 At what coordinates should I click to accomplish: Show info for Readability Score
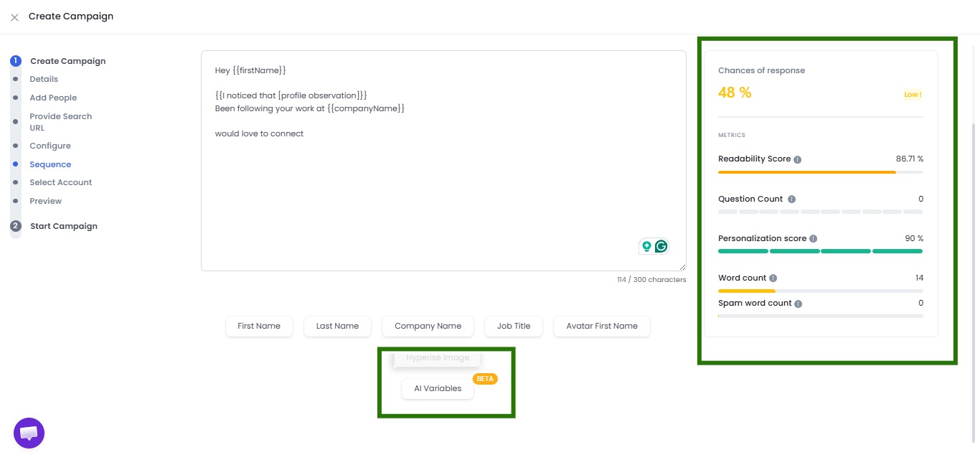(798, 159)
